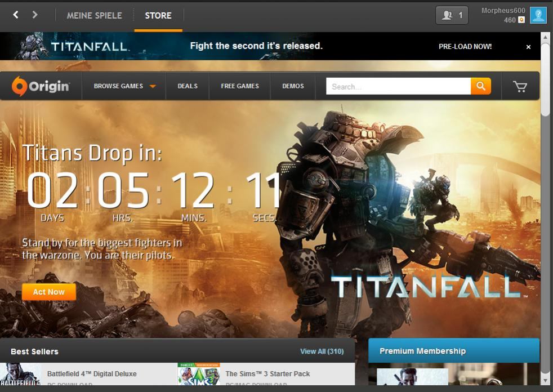Dismiss the Titanfall pre-load banner
The image size is (553, 392).
[x=528, y=47]
